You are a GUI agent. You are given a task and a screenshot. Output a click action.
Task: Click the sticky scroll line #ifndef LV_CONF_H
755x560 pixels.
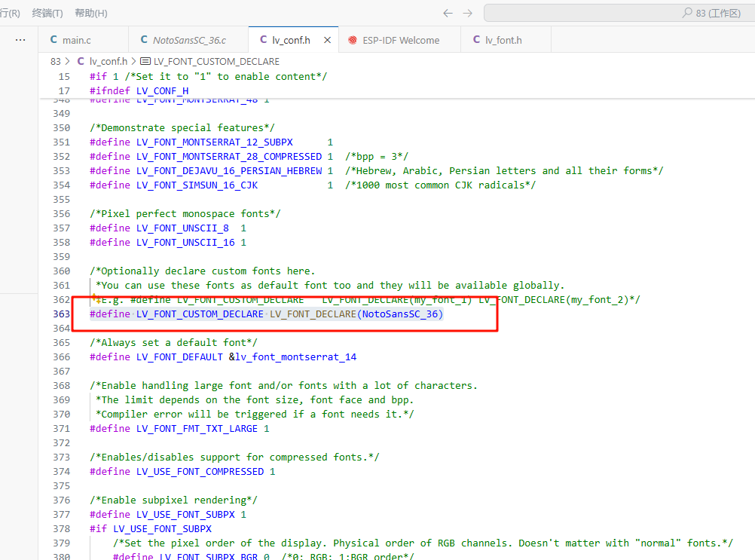[139, 90]
